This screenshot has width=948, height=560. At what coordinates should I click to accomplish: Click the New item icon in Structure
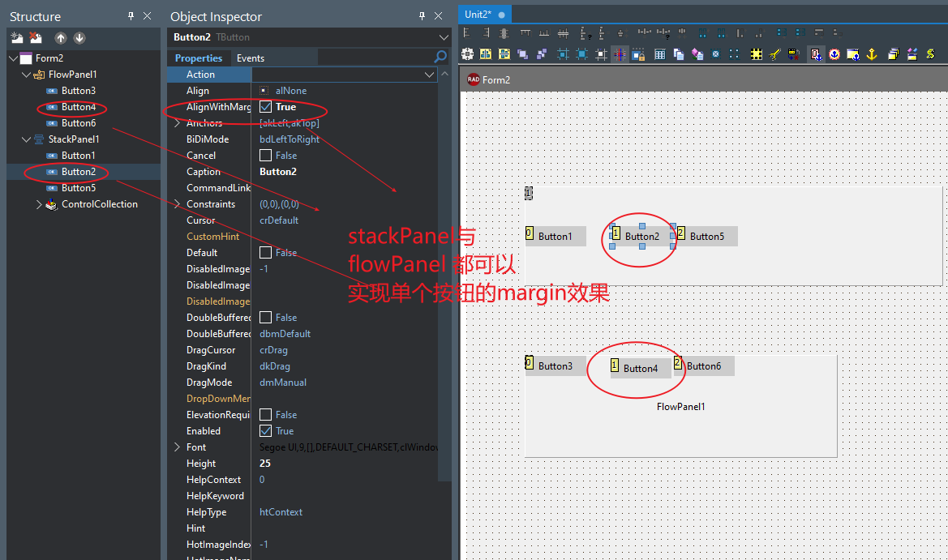point(16,37)
